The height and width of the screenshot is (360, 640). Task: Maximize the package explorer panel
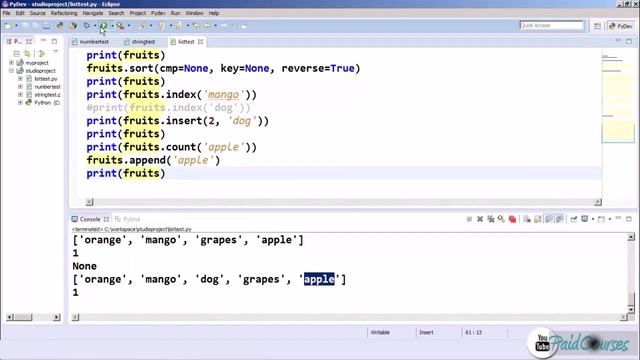point(54,41)
